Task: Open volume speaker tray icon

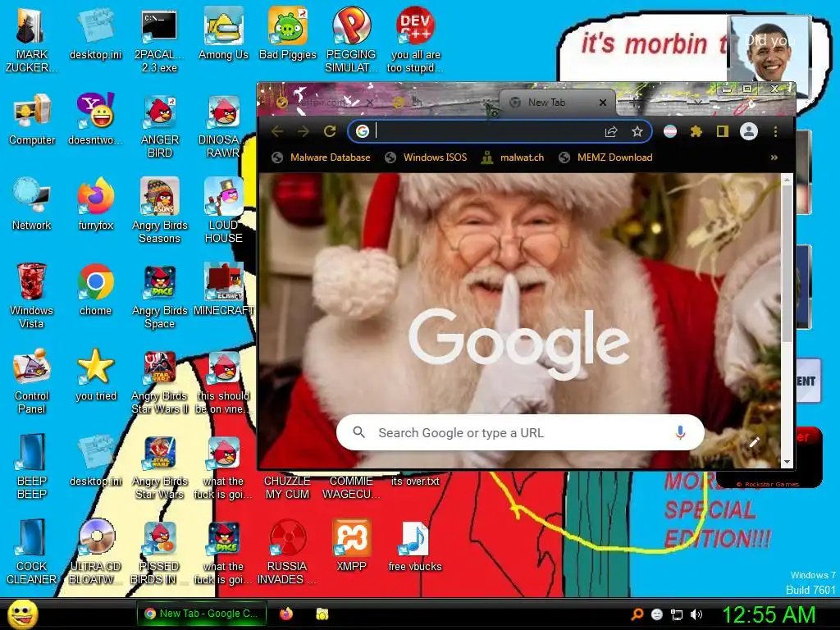Action: click(696, 614)
